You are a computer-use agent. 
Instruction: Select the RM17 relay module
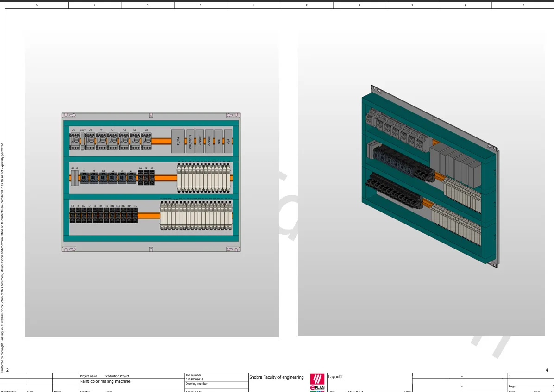[82, 141]
